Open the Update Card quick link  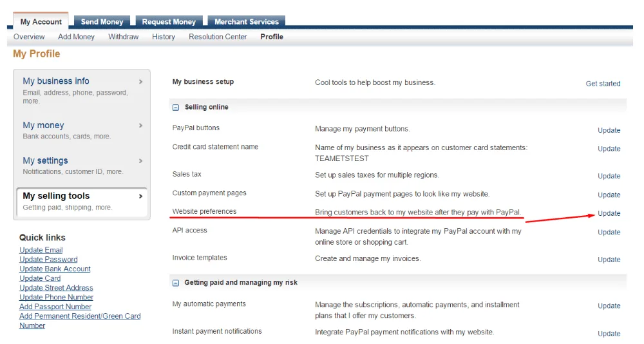point(40,278)
